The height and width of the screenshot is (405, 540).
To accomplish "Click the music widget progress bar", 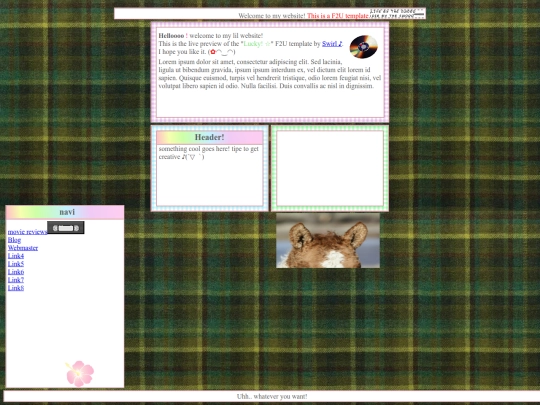I will tap(66, 228).
